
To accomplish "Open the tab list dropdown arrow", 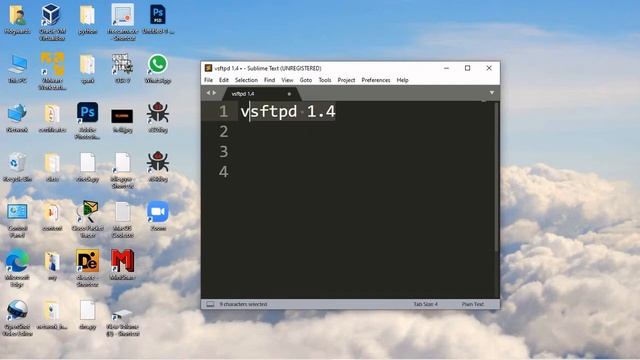I will (492, 93).
